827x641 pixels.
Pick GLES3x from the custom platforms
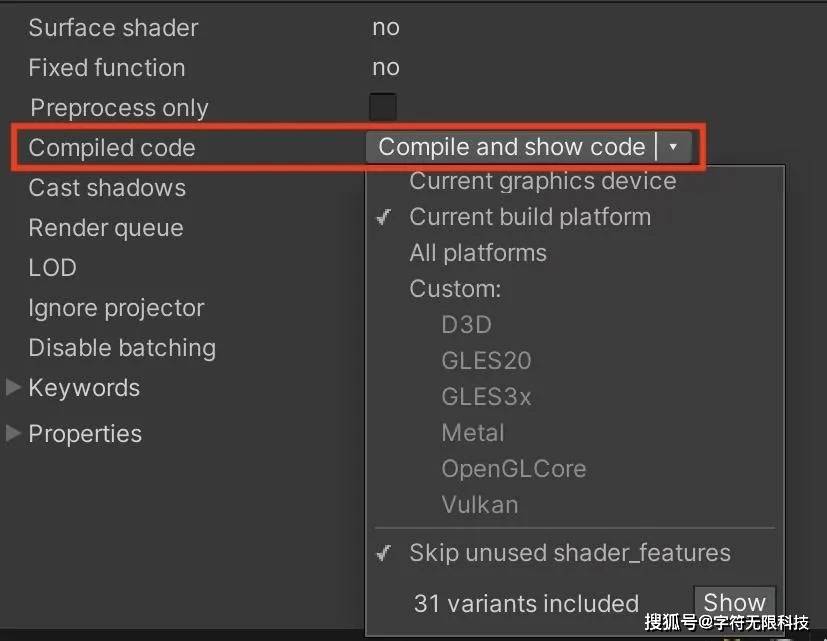[486, 397]
